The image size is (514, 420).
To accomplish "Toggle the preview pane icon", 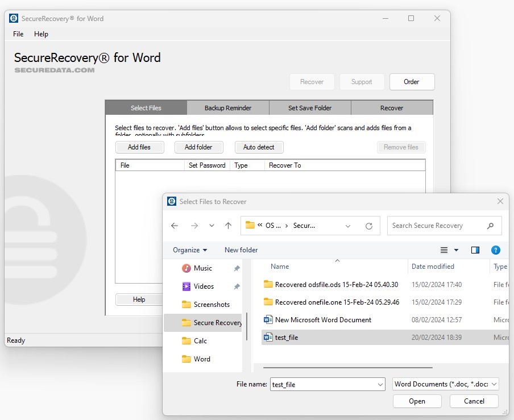I will tap(475, 250).
